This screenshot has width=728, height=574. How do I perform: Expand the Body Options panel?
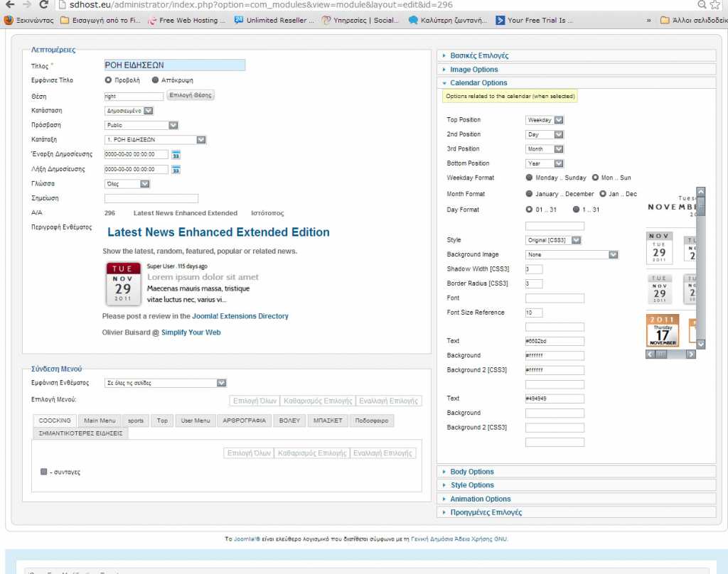click(x=471, y=472)
